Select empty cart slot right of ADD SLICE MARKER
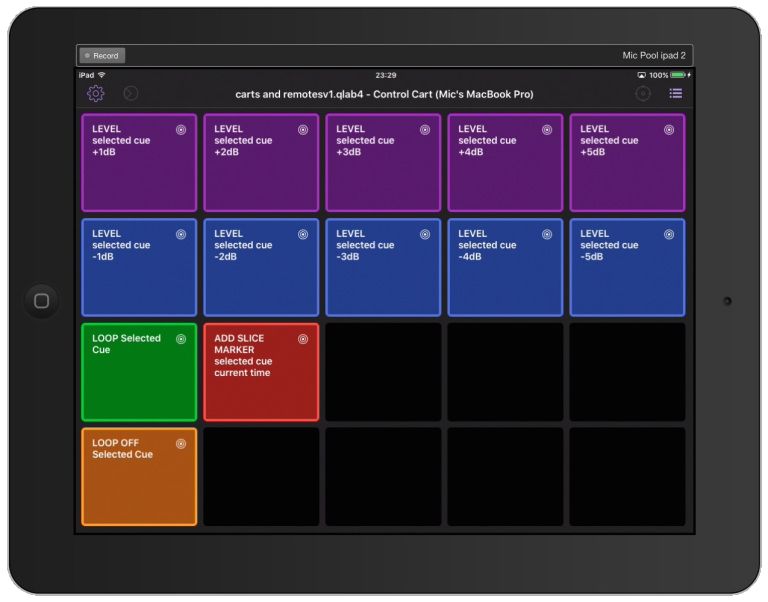 (x=383, y=372)
